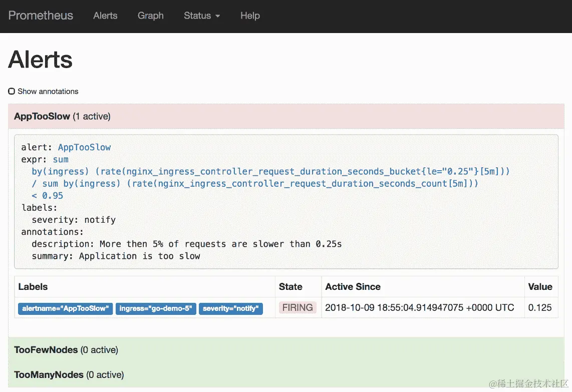
Task: Select the severity: notify label line
Action: click(x=74, y=220)
